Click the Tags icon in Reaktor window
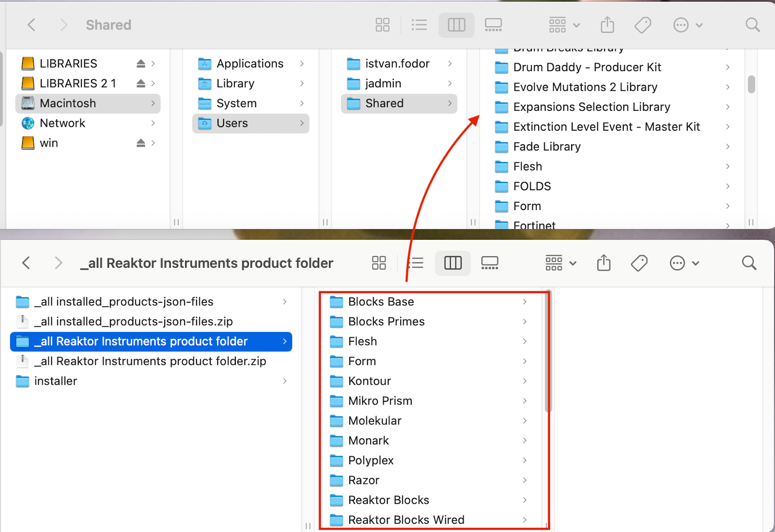This screenshot has width=775, height=532. pyautogui.click(x=639, y=263)
